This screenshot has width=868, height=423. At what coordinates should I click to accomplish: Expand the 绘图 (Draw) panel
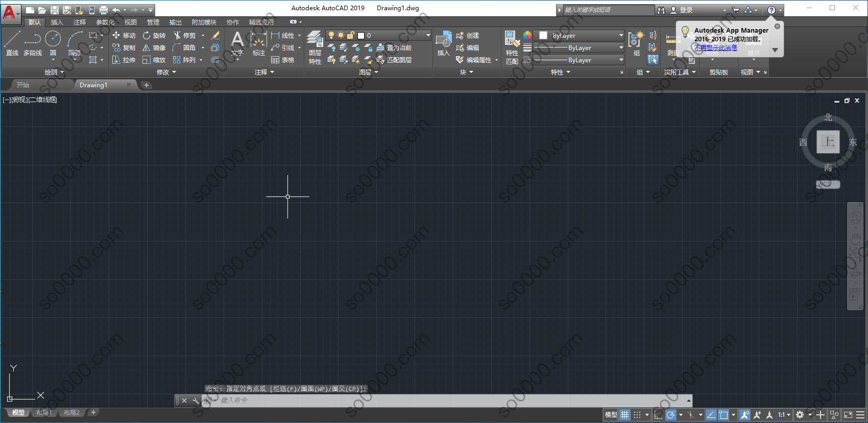(x=55, y=72)
